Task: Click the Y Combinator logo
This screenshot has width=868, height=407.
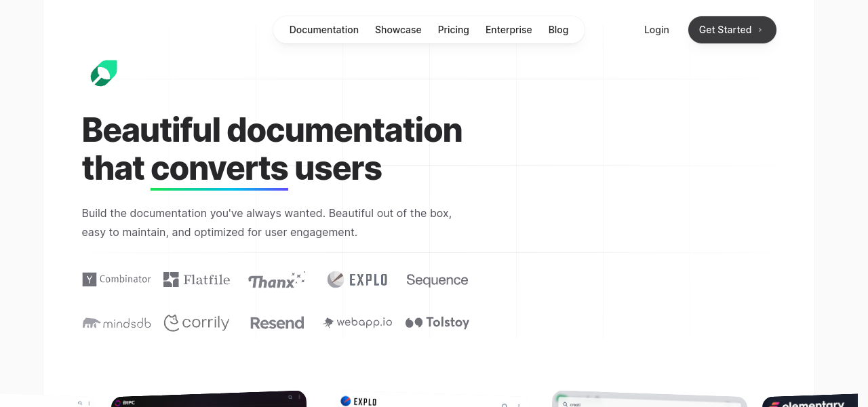Action: tap(117, 279)
